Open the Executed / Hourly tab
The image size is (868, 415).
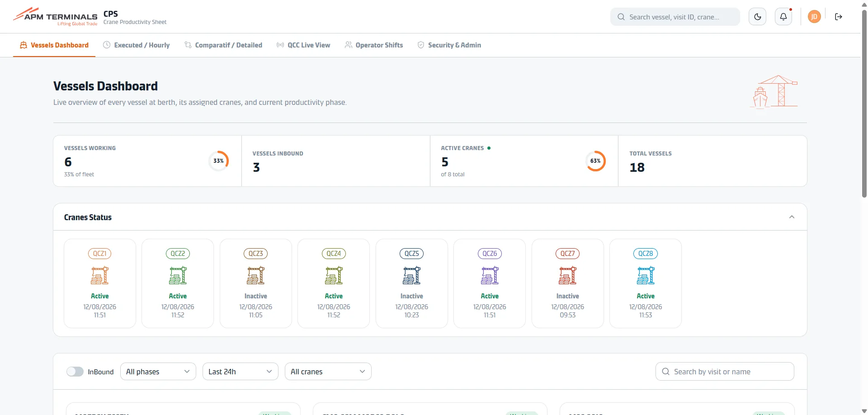(137, 45)
